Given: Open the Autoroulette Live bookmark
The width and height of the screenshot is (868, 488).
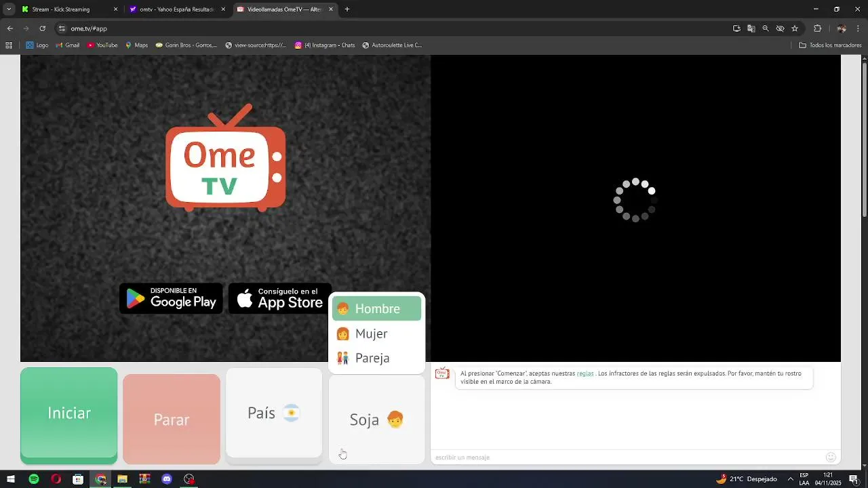Looking at the screenshot, I should point(392,45).
